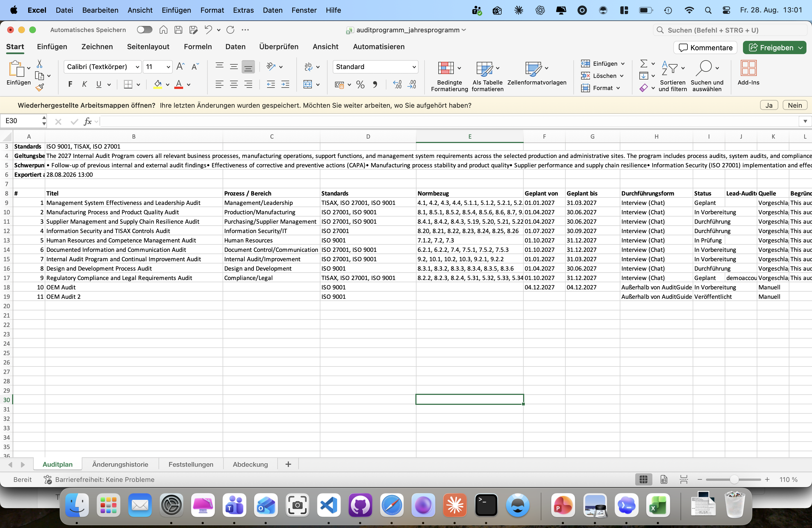Click the format painter brush icon
The width and height of the screenshot is (812, 528).
coord(39,88)
